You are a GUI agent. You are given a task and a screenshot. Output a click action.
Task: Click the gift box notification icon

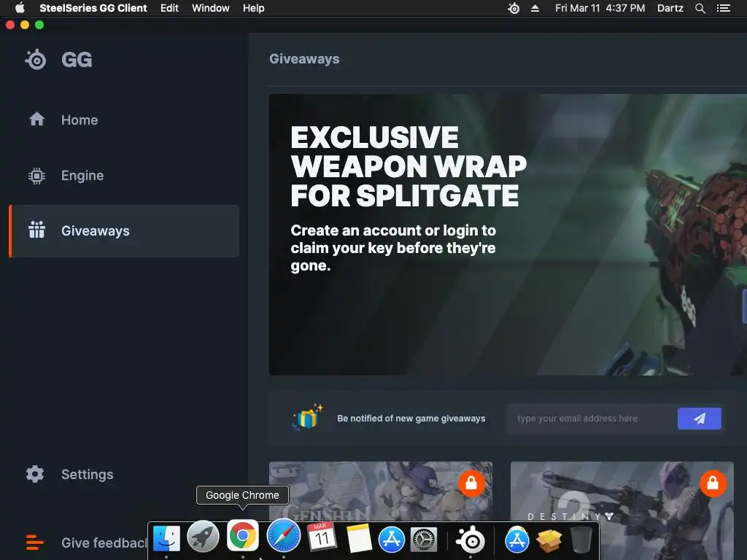point(307,416)
